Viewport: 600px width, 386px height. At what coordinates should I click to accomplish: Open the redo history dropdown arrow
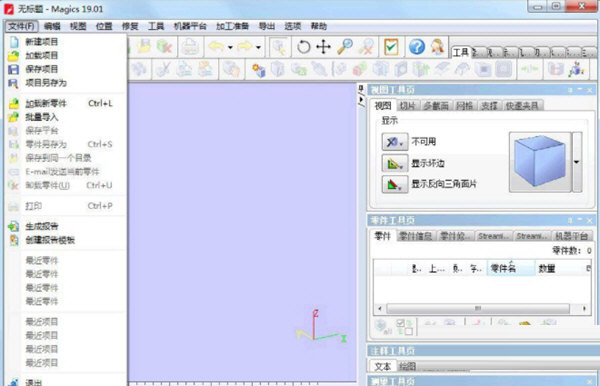pos(258,47)
